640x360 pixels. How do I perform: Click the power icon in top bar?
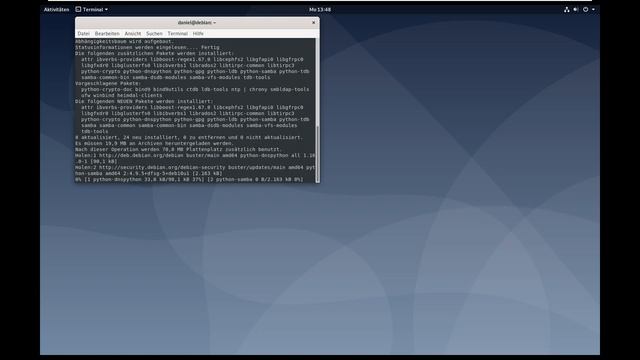(585, 9)
